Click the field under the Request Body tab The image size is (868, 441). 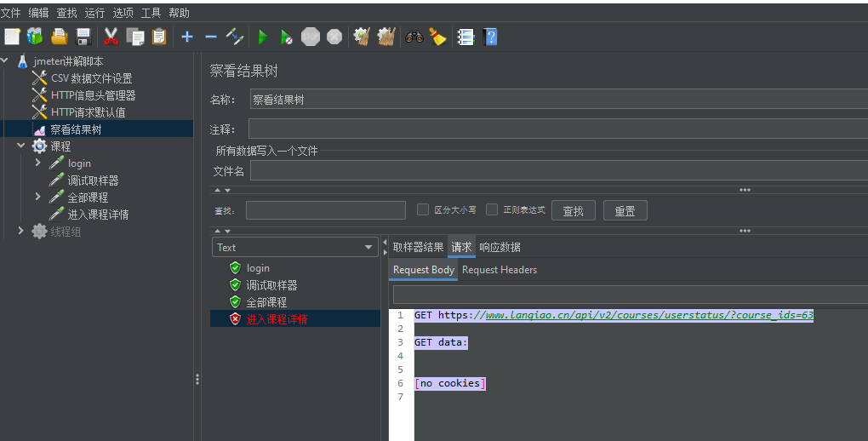[x=631, y=295]
